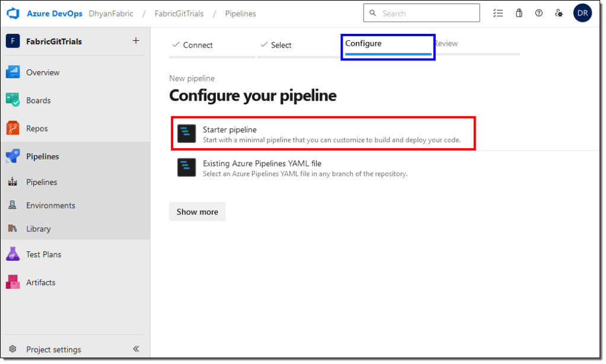
Task: Open the User settings icon
Action: (558, 13)
